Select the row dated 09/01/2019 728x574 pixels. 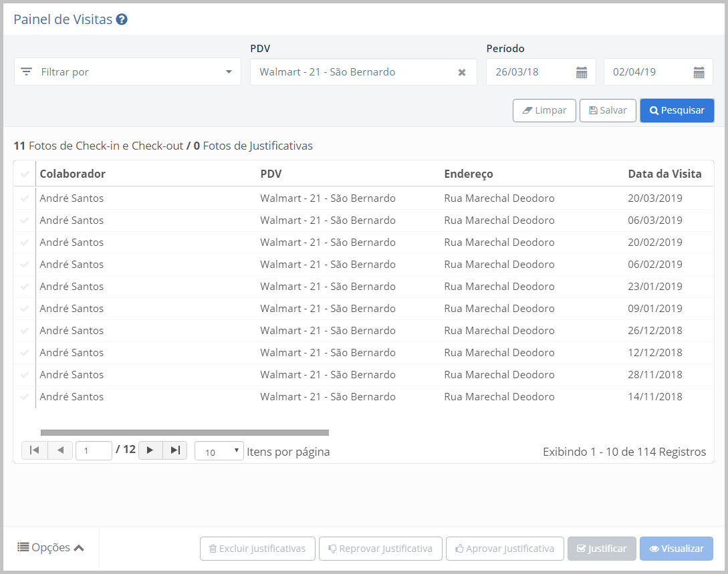click(x=25, y=309)
